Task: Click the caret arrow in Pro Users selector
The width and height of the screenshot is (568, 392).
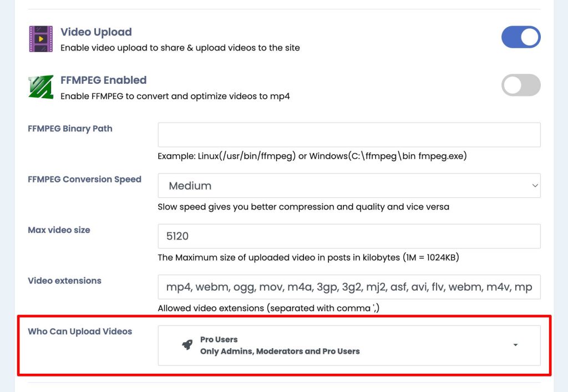Action: click(x=515, y=345)
